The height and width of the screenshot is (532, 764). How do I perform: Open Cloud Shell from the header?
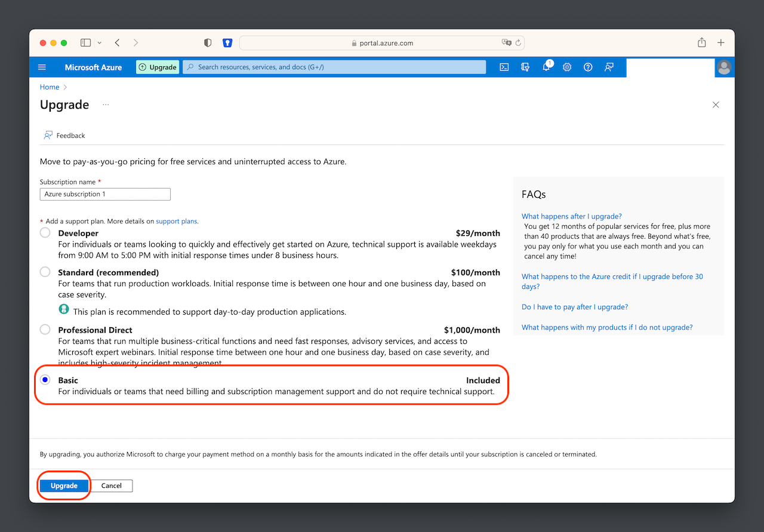coord(504,67)
